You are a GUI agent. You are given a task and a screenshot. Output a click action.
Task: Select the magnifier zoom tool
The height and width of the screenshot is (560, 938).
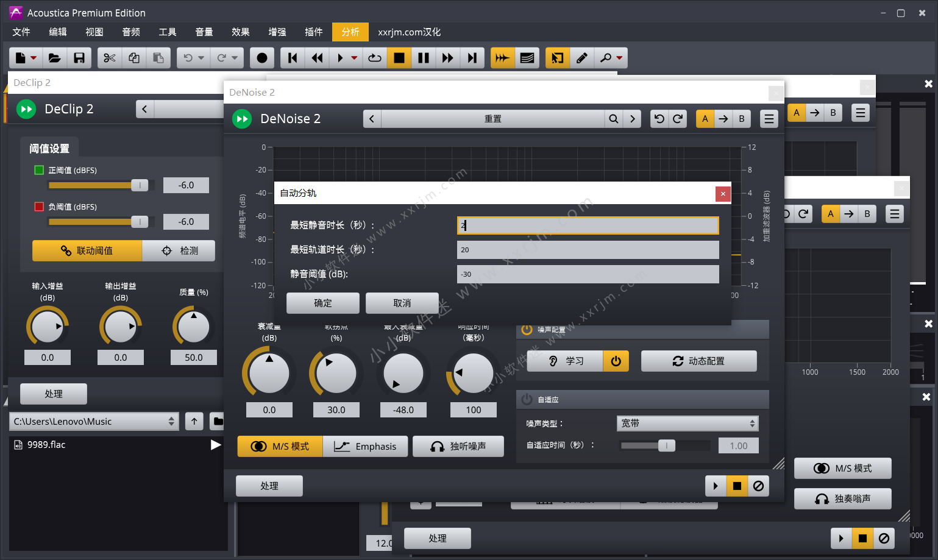point(606,58)
